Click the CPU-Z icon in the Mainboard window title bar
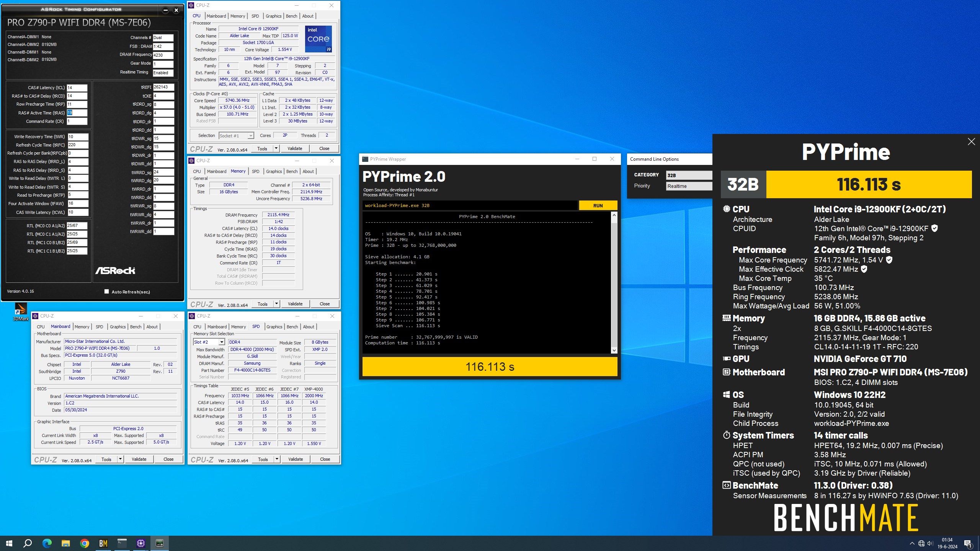980x551 pixels. pos(35,316)
